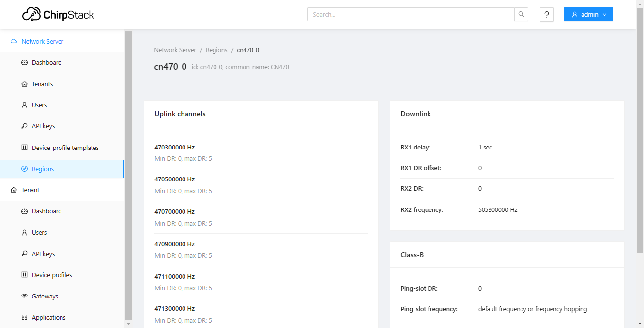
Task: Open the help question mark icon
Action: pos(547,15)
